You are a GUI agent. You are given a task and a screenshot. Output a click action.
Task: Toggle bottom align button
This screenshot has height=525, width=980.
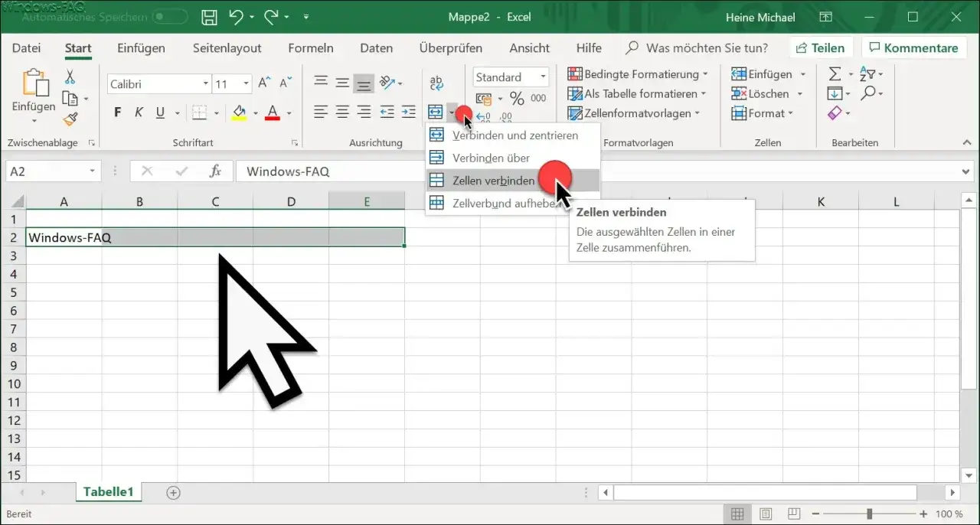pyautogui.click(x=364, y=83)
